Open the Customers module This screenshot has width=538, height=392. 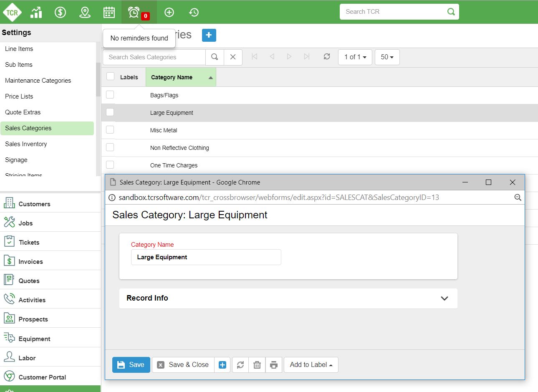click(x=50, y=204)
